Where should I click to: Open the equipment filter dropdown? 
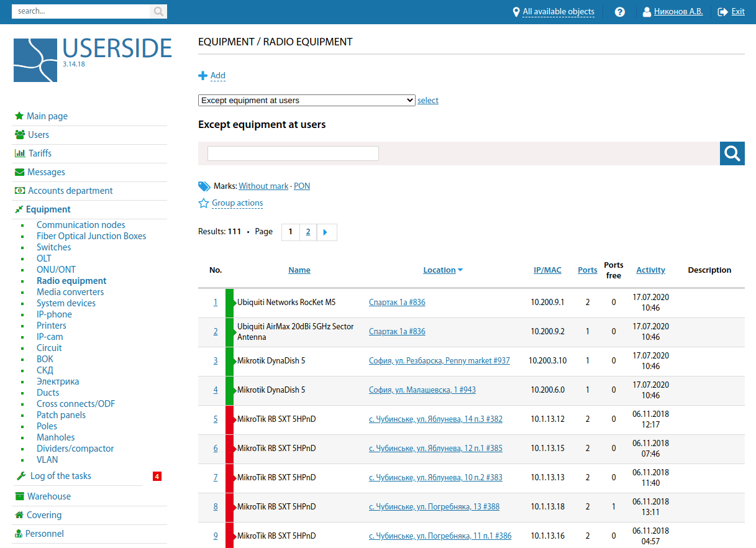point(306,100)
